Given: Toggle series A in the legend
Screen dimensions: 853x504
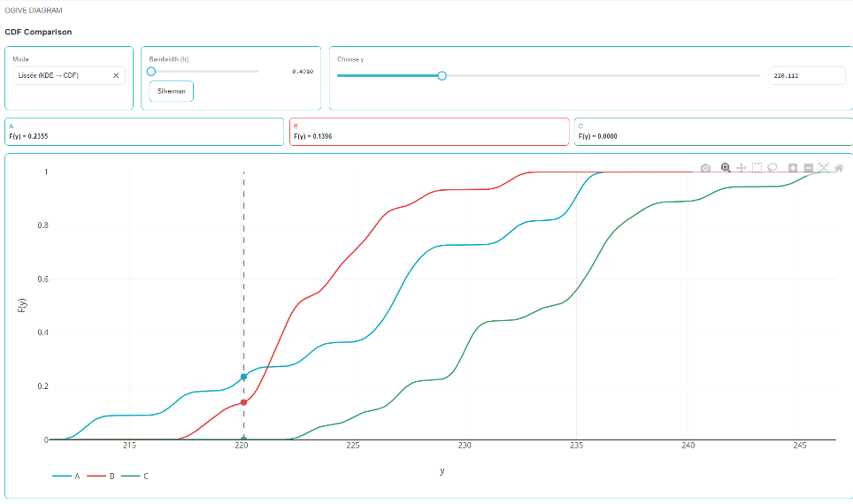Looking at the screenshot, I should 66,477.
